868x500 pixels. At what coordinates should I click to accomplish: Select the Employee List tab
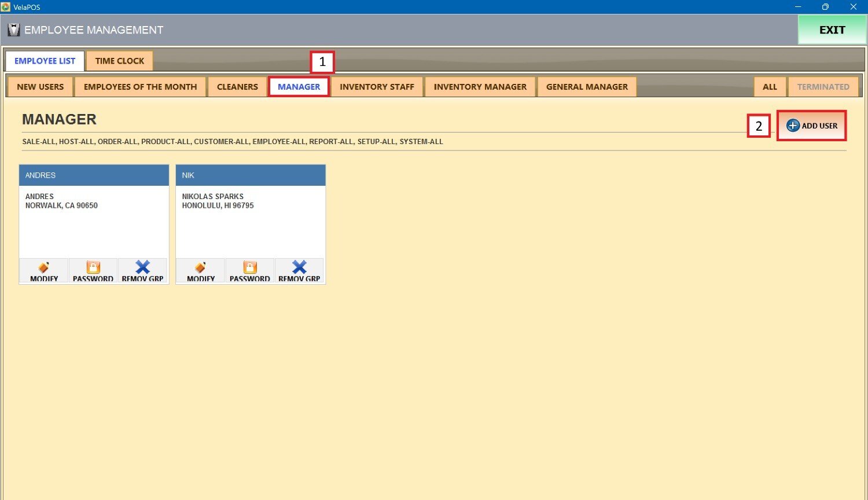pos(45,61)
